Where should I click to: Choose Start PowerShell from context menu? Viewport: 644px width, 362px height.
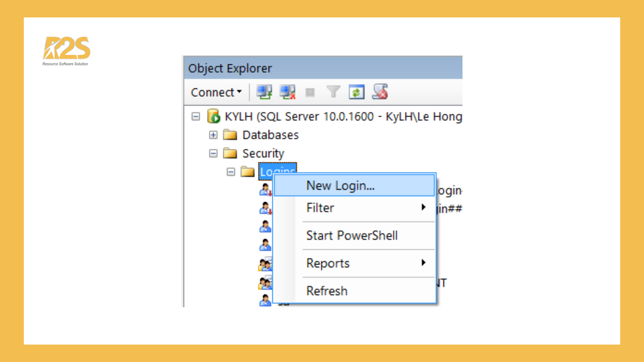[x=352, y=235]
